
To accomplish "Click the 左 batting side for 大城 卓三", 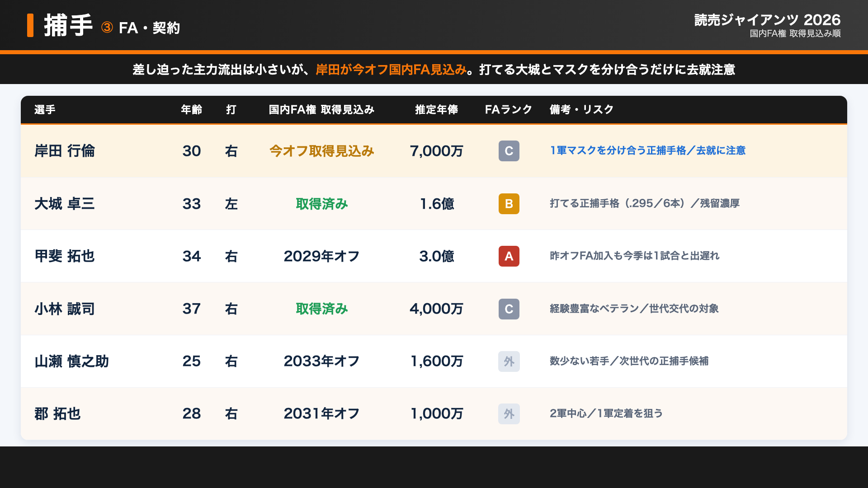I will pos(231,204).
